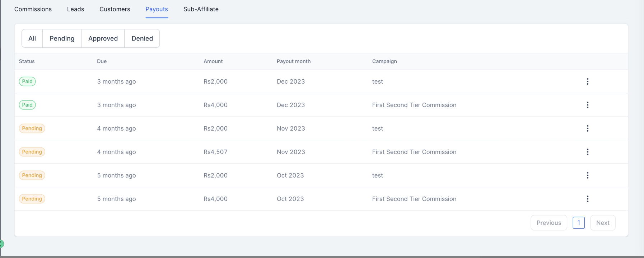Open kebab menu for the Rs4,507 payout row

pos(588,152)
